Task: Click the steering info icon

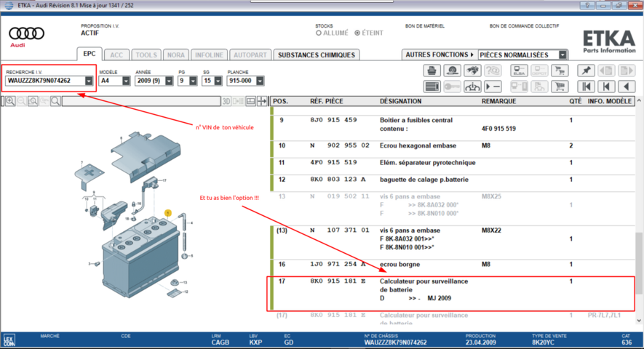Action: (x=472, y=87)
